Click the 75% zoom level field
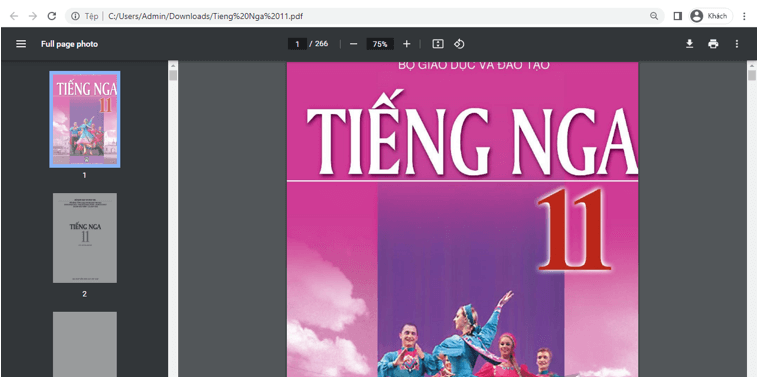770x377 pixels. pyautogui.click(x=380, y=44)
